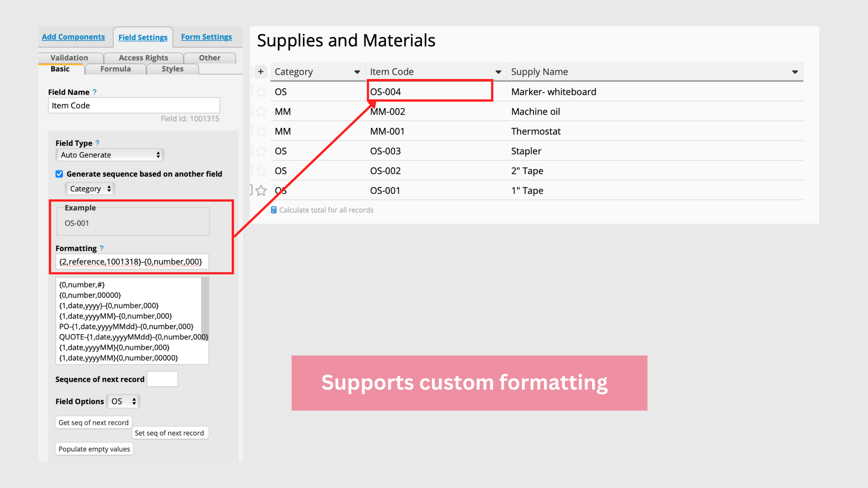Screen dimensions: 868x488
Task: Open the Form Settings tab
Action: [206, 37]
